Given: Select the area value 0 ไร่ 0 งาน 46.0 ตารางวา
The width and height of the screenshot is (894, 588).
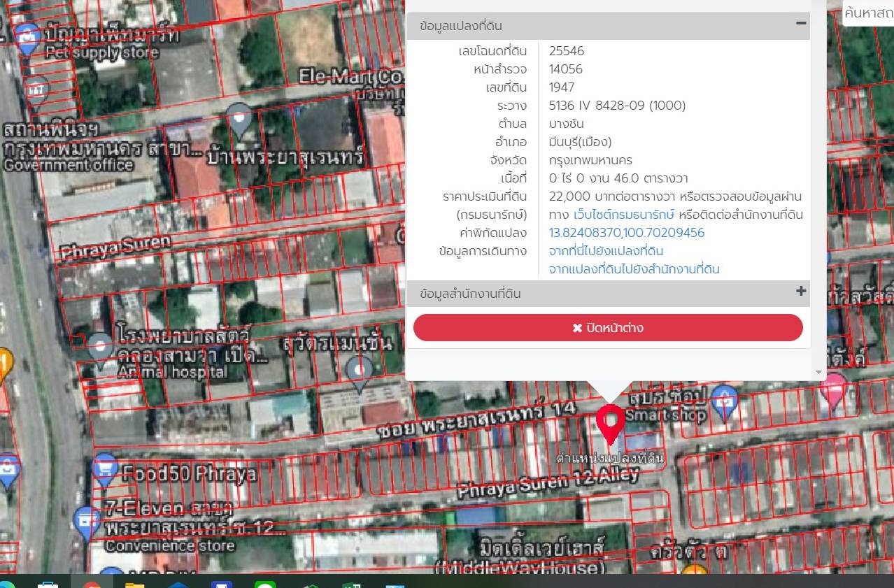Looking at the screenshot, I should click(x=619, y=178).
